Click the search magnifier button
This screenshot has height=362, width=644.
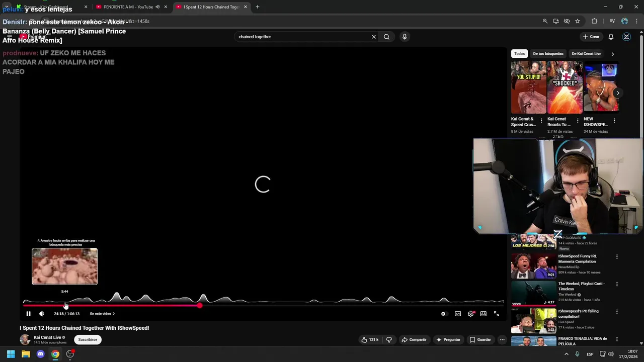click(x=386, y=37)
